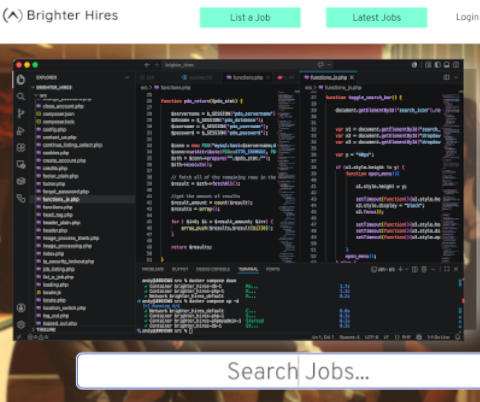The height and width of the screenshot is (402, 480).
Task: Open the Explorer panel more actions menu
Action: tap(127, 77)
